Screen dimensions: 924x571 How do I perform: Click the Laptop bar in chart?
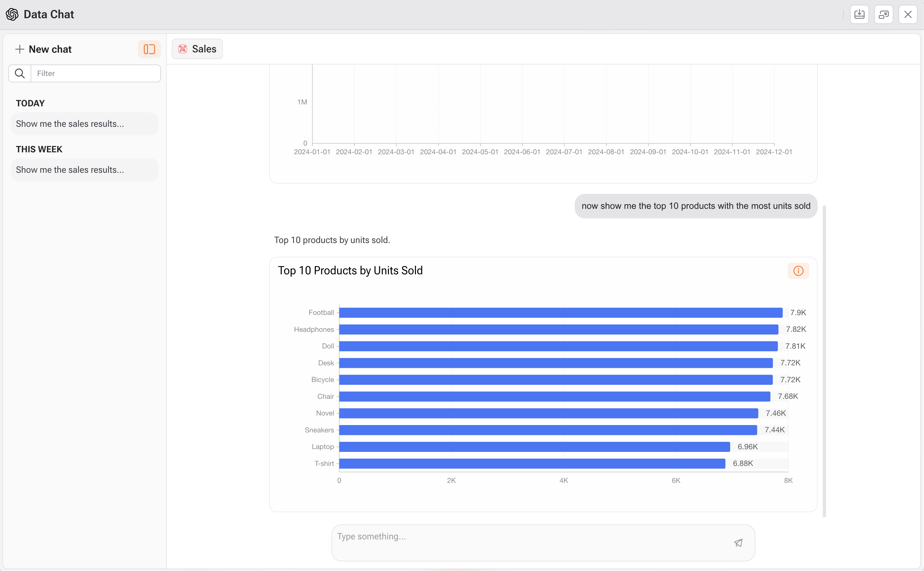(x=534, y=447)
